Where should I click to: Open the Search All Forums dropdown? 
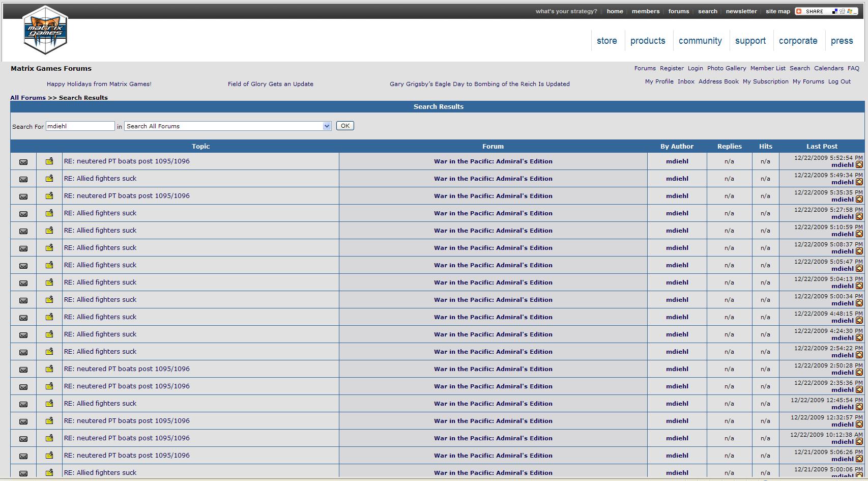[228, 126]
